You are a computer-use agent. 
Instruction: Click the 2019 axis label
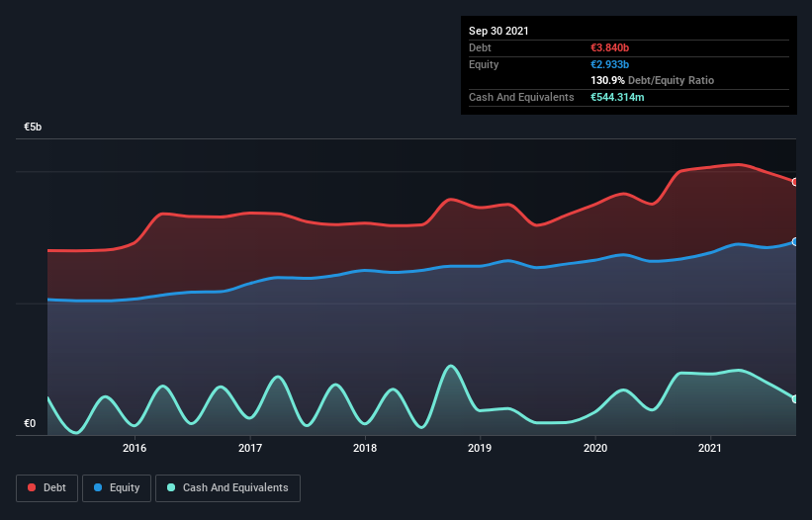(480, 448)
